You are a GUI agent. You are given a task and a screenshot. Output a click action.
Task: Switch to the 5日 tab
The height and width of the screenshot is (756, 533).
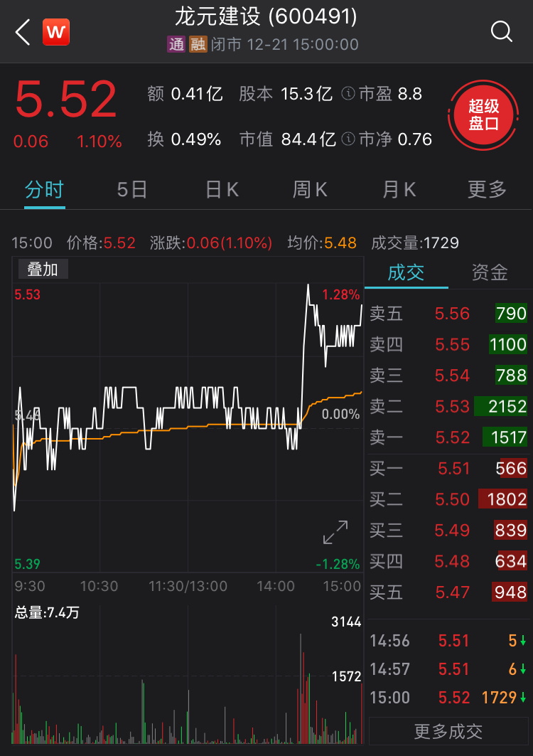tap(132, 189)
